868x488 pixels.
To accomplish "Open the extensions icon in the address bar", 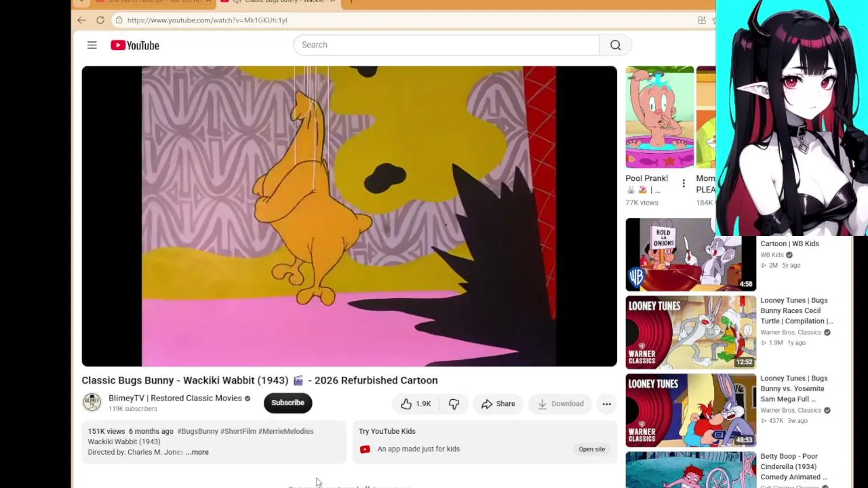I will click(702, 20).
